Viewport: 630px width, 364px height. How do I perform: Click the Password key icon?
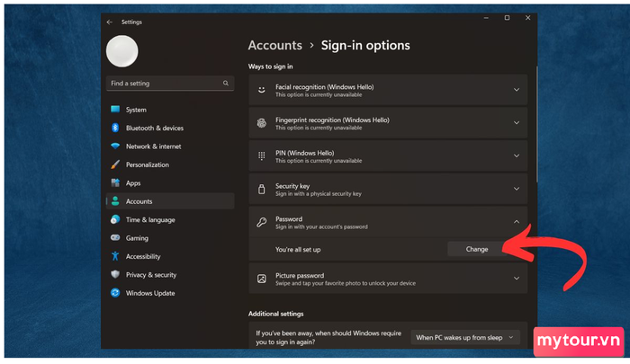(262, 222)
